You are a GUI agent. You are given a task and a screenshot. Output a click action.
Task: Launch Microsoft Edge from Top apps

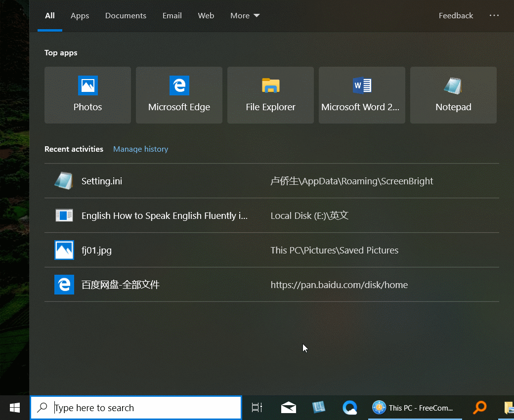(x=179, y=95)
